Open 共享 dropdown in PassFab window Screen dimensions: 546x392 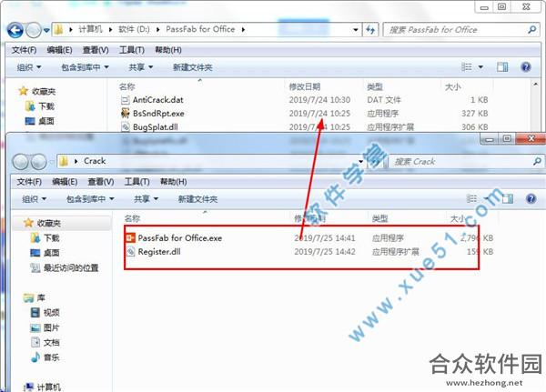point(141,67)
